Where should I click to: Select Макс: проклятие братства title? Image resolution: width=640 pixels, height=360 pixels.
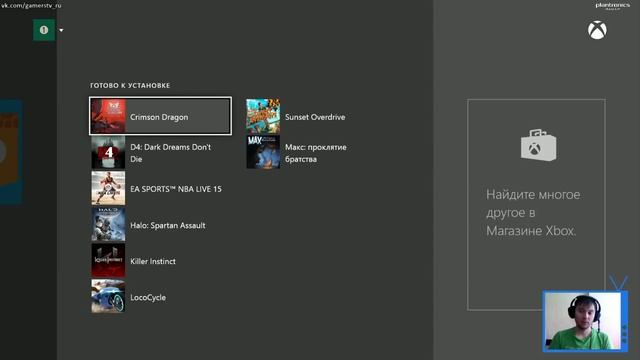point(316,153)
